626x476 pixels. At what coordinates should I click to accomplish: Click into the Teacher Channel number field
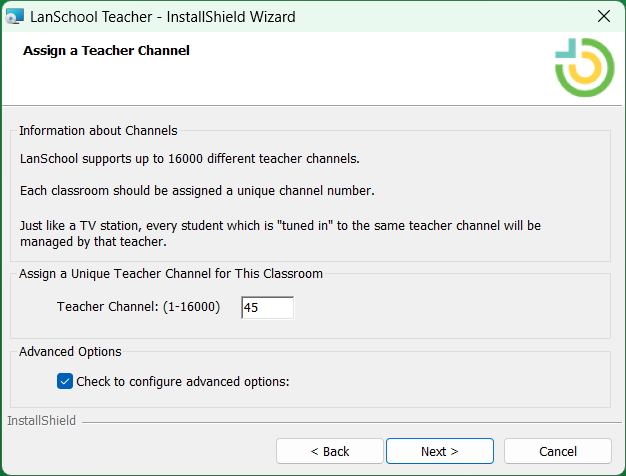coord(267,307)
